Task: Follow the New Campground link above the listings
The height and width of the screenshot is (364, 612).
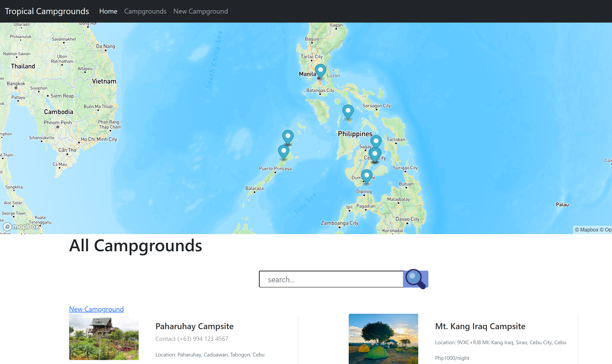Action: (x=96, y=309)
